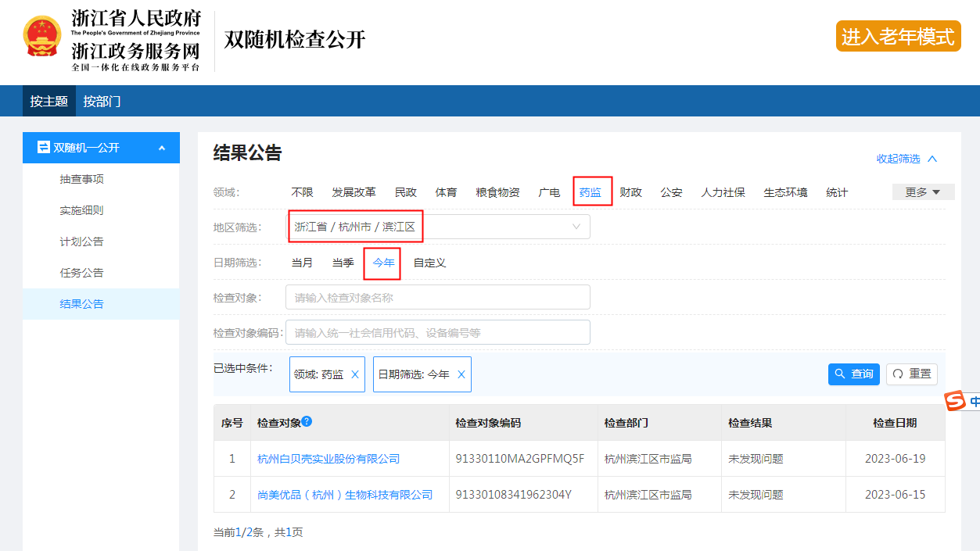Image resolution: width=980 pixels, height=551 pixels.
Task: Click the 查询 search button
Action: click(x=853, y=374)
